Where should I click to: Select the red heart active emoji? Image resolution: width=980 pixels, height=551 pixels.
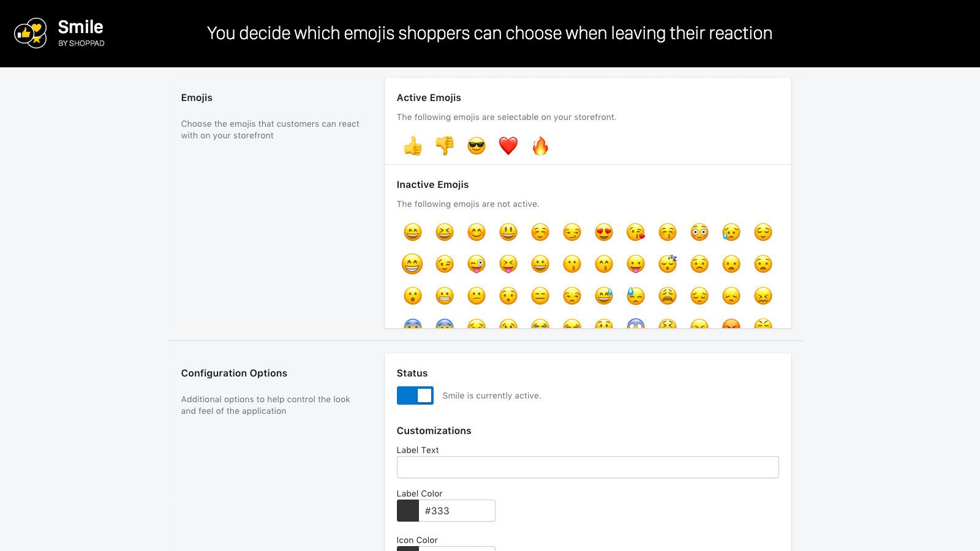[x=508, y=146]
